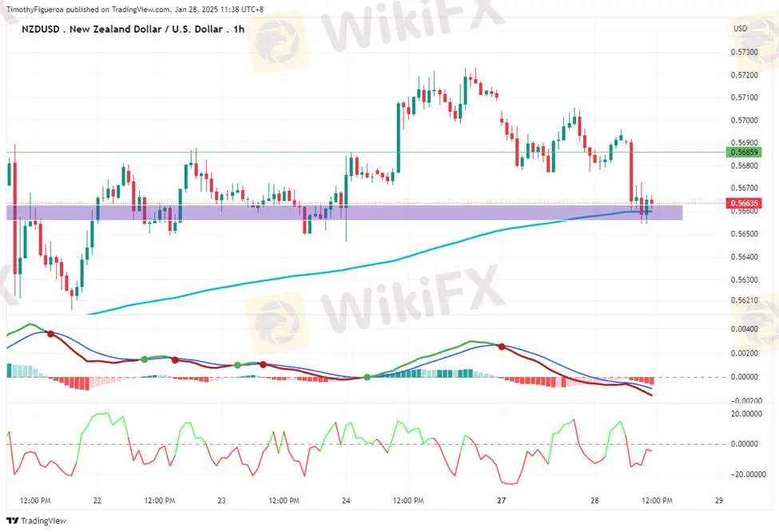Click the 27 date label on the time axis
This screenshot has width=779, height=532.
(501, 500)
